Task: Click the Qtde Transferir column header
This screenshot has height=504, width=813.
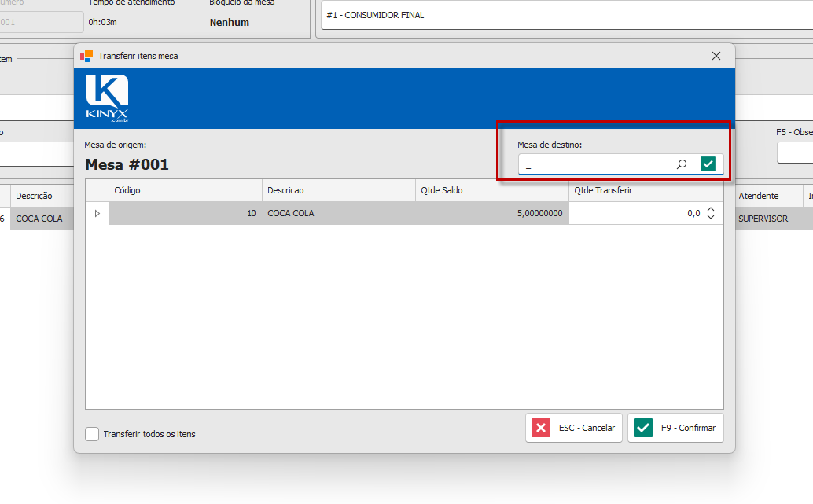Action: point(646,190)
